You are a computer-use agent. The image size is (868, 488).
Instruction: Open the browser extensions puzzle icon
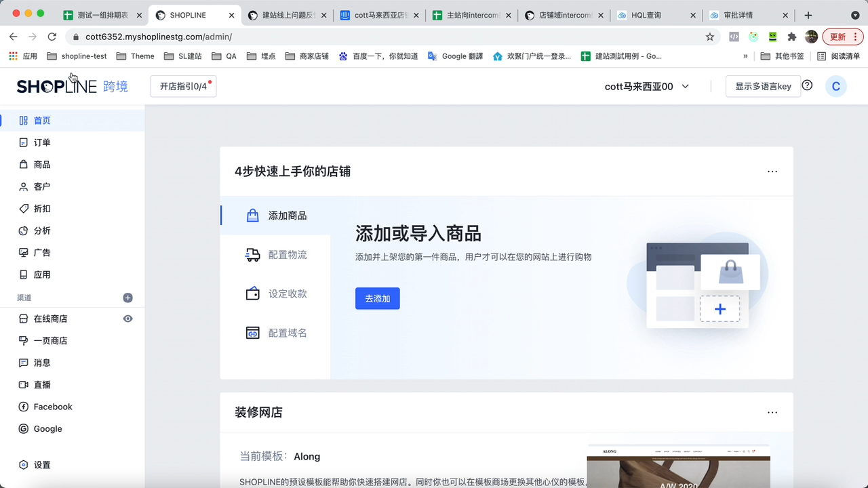coord(792,37)
